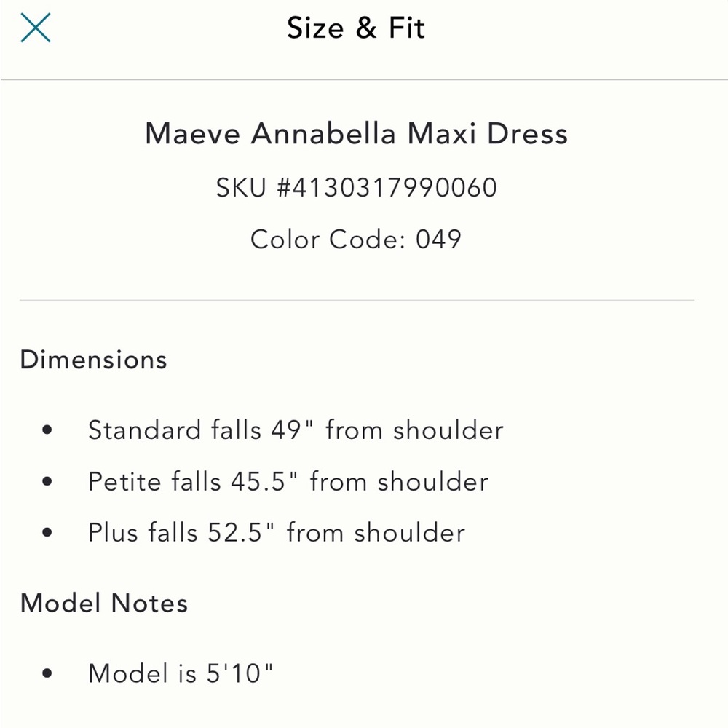
Task: Close the Size & Fit panel
Action: pos(35,28)
